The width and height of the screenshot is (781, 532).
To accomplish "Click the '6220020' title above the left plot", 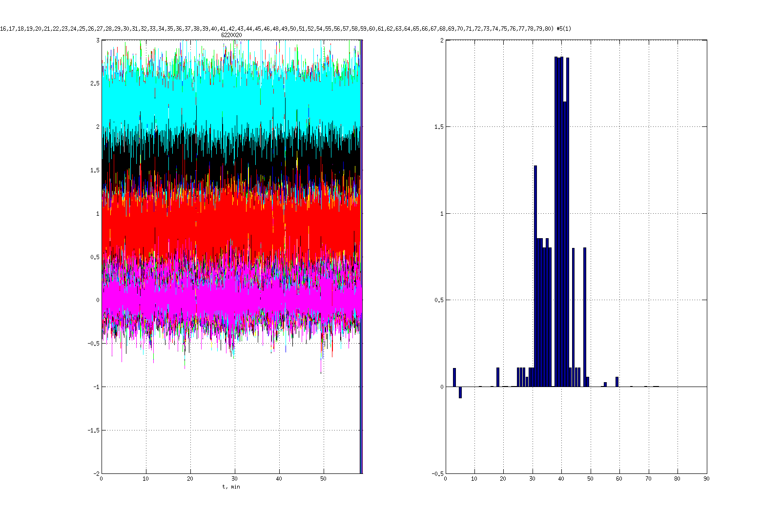I will click(231, 35).
